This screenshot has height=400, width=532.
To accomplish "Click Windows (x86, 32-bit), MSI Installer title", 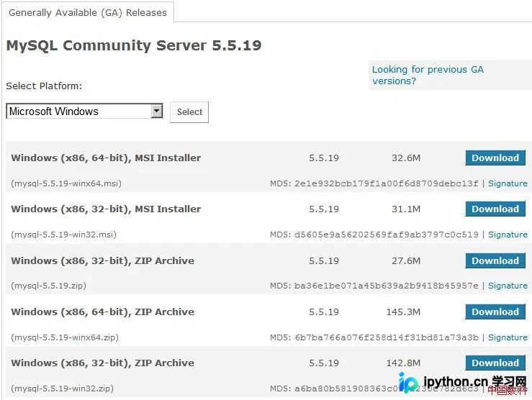I will coord(106,209).
